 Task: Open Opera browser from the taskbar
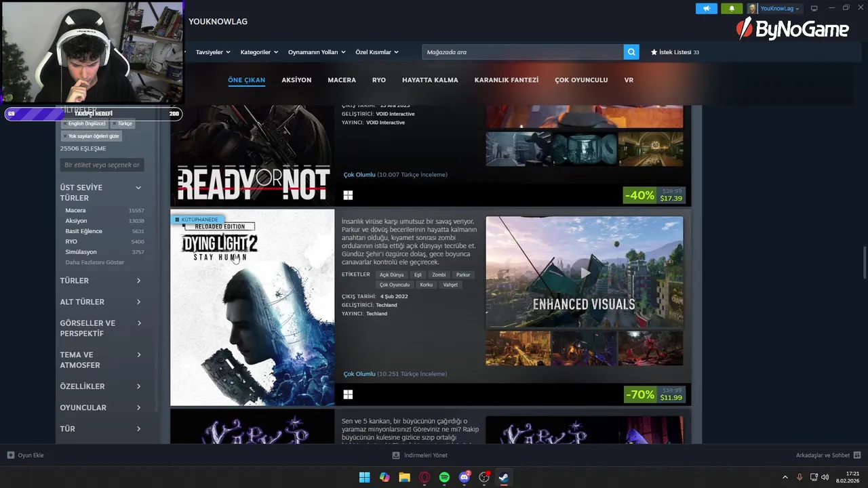(x=425, y=477)
